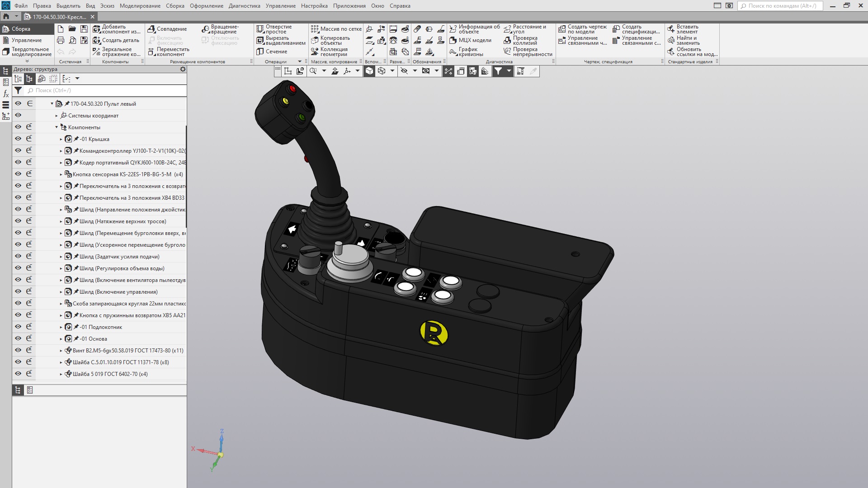The width and height of the screenshot is (868, 488).
Task: Click the tree panel settings gear icon
Action: click(183, 69)
